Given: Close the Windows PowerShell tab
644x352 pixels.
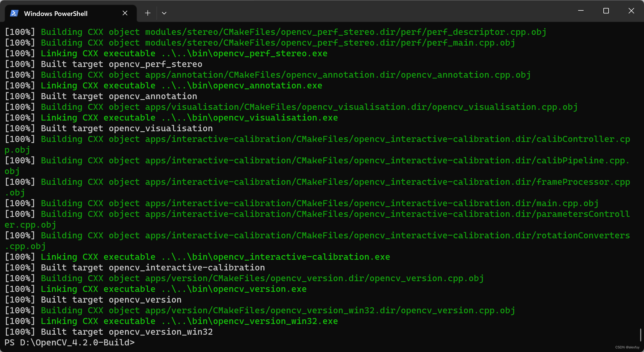Looking at the screenshot, I should tap(125, 13).
